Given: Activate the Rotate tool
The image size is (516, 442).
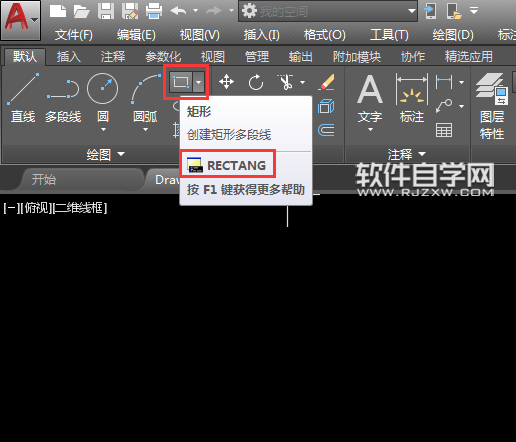Looking at the screenshot, I should (256, 82).
